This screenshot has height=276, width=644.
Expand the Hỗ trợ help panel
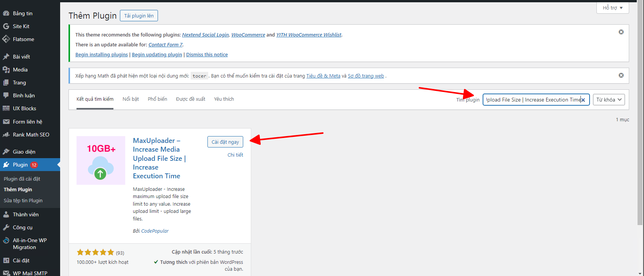[613, 8]
